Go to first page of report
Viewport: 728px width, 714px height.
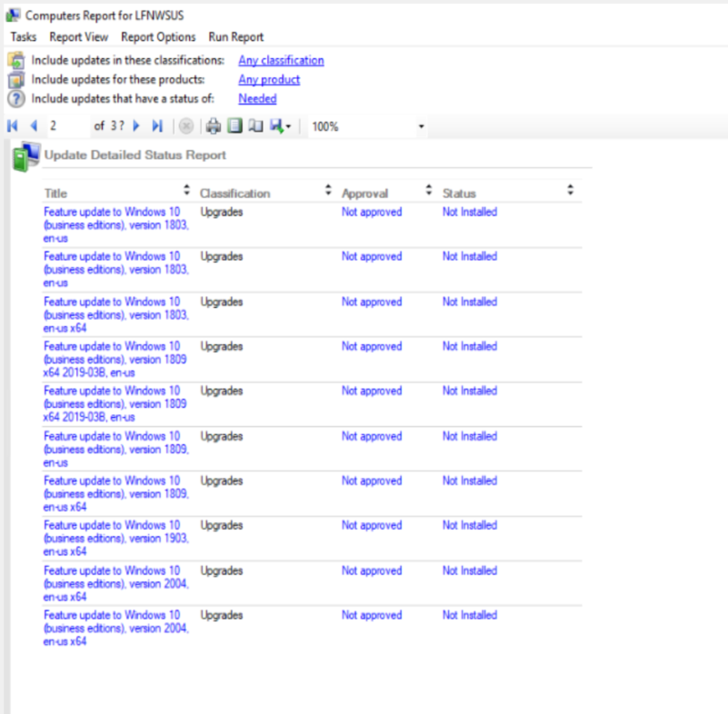click(x=13, y=125)
